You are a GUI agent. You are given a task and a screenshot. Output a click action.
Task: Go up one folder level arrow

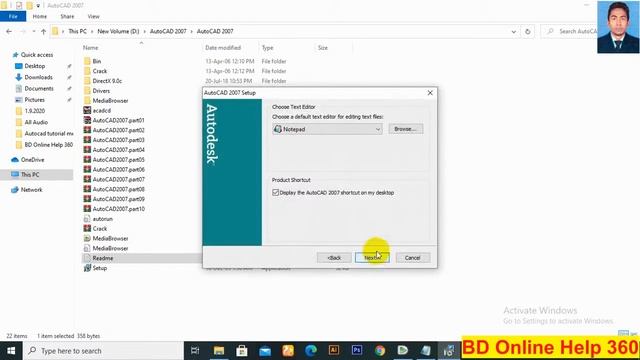43,31
